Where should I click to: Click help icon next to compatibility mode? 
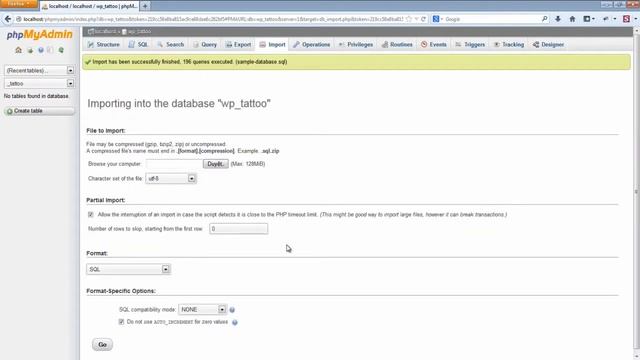[x=232, y=310]
